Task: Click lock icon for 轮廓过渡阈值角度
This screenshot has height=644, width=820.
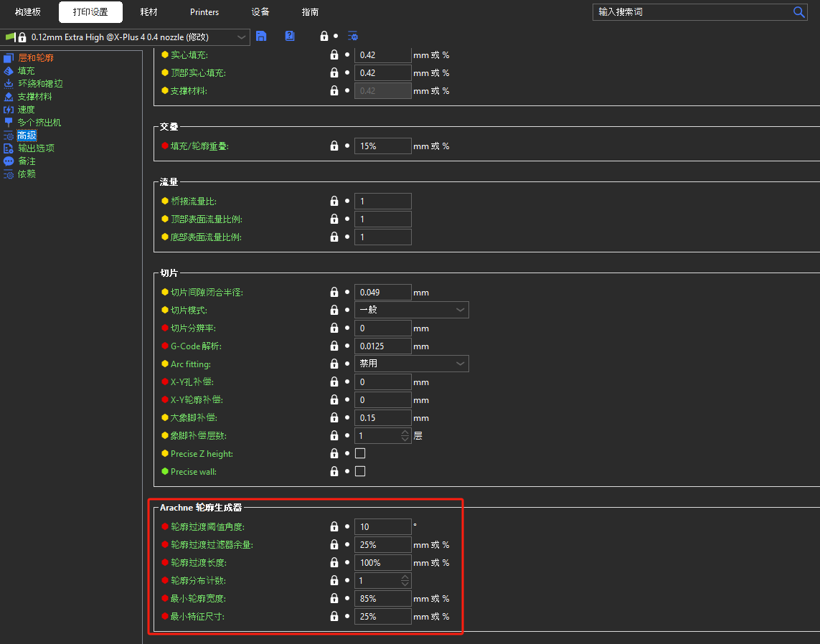Action: pos(334,526)
